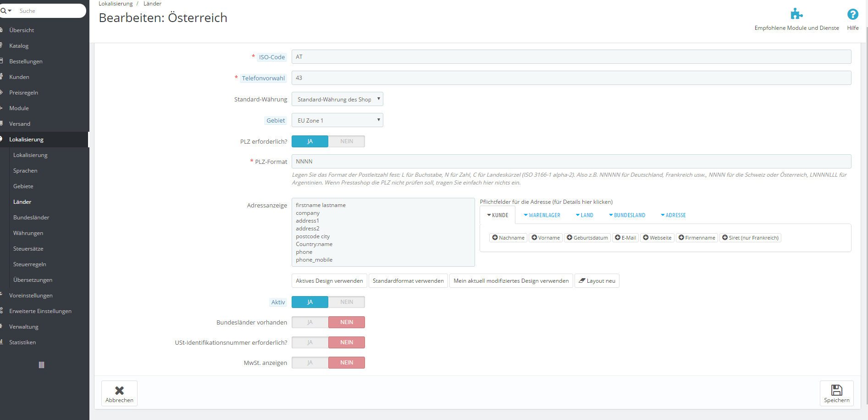Focus the ISO-Code input field

[x=571, y=57]
